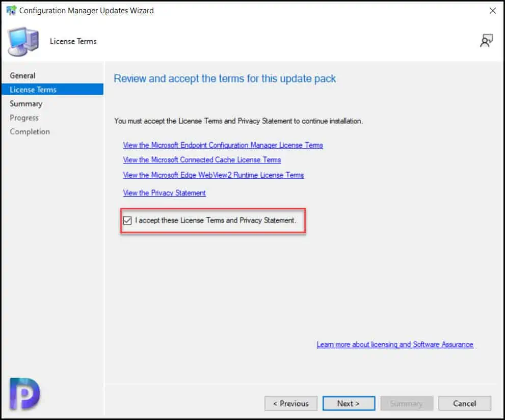Click the Cancel button
This screenshot has width=505, height=420.
point(465,403)
